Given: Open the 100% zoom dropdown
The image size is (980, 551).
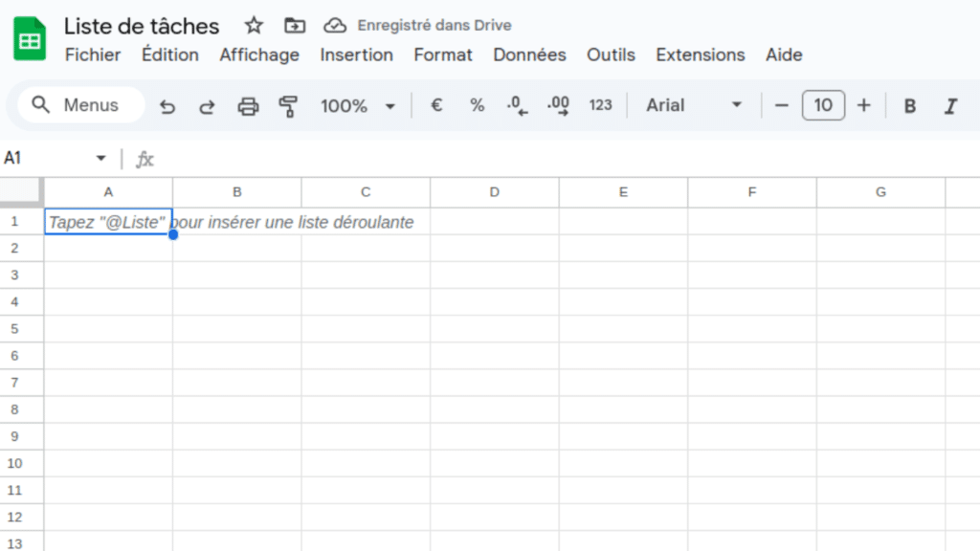Looking at the screenshot, I should click(x=358, y=105).
